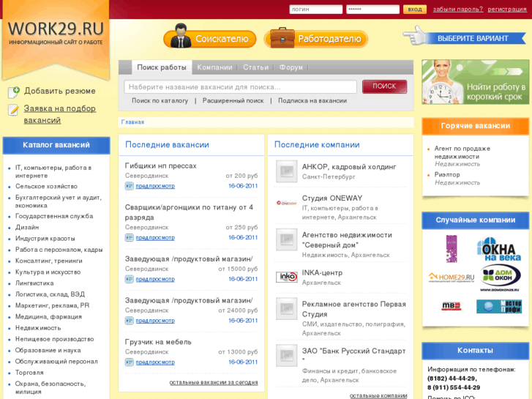Click the pencil icon for vacancy request
The image size is (532, 399).
[13, 110]
